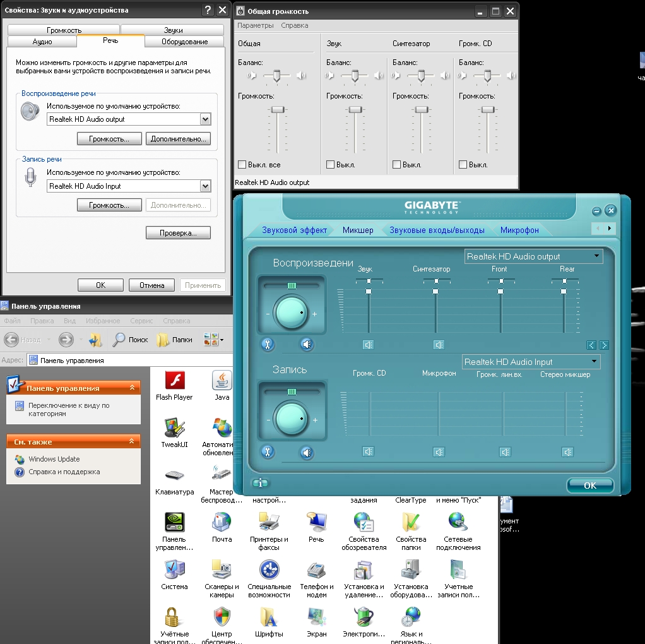Check Выкл. under the Громк. CD column
Viewport: 645px width, 644px height.
[463, 165]
